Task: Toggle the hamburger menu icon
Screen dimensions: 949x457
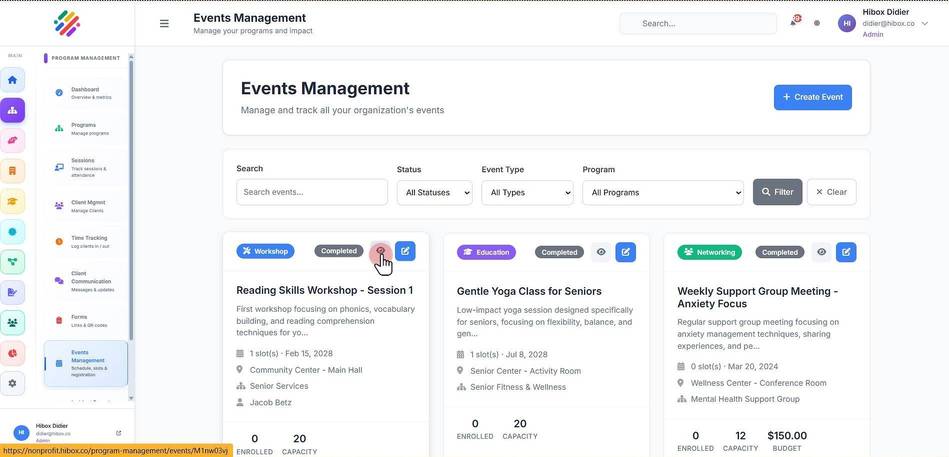Action: (164, 24)
